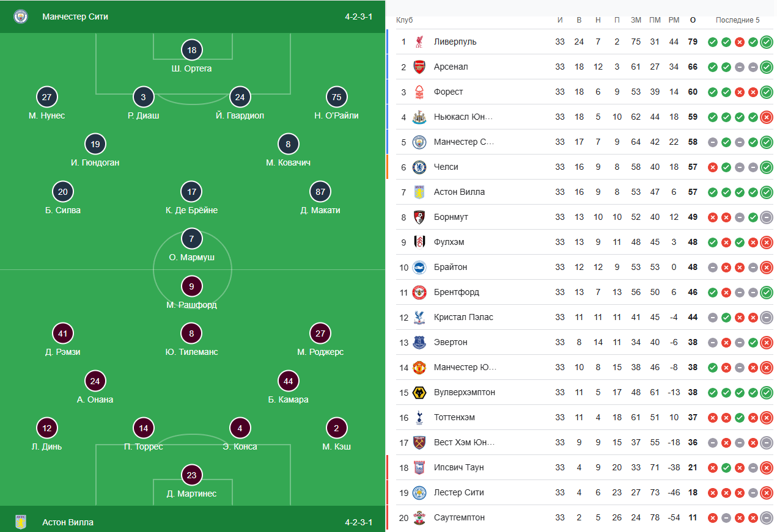Click the Liverpool club crest icon

[419, 42]
